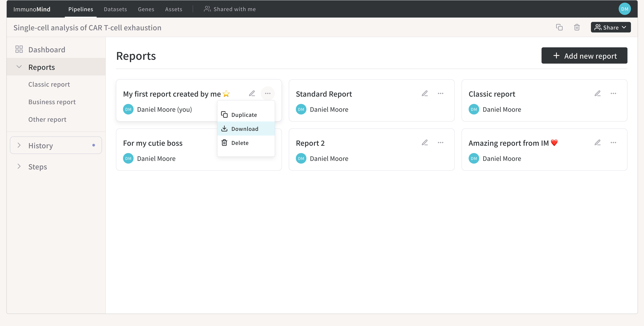
Task: Click the Dashboard grid icon in sidebar
Action: pyautogui.click(x=19, y=49)
